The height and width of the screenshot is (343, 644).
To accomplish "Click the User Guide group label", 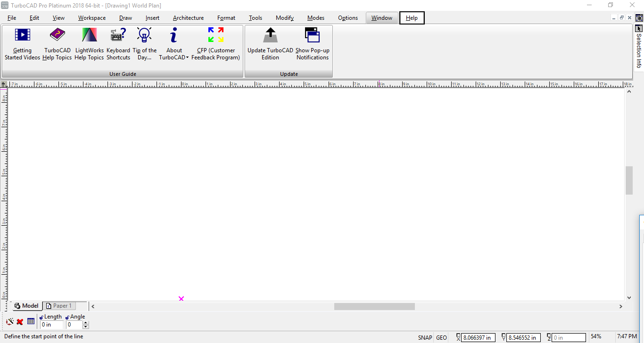I will (x=123, y=74).
